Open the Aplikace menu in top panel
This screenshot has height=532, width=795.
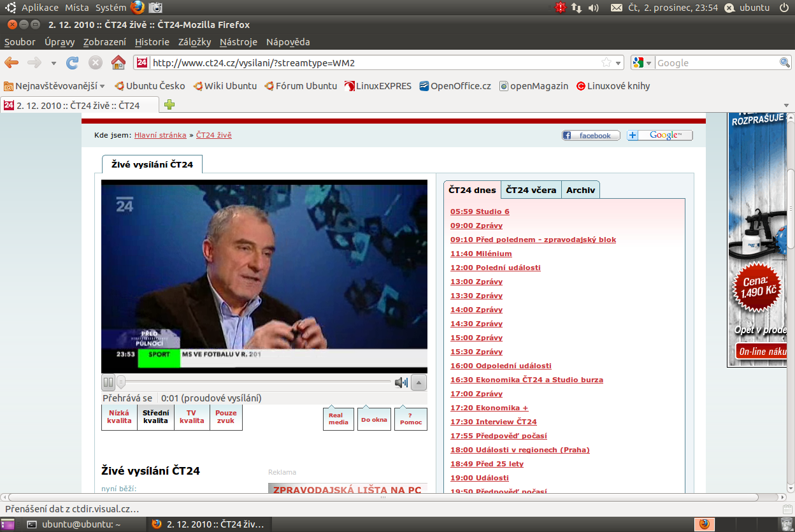point(39,8)
